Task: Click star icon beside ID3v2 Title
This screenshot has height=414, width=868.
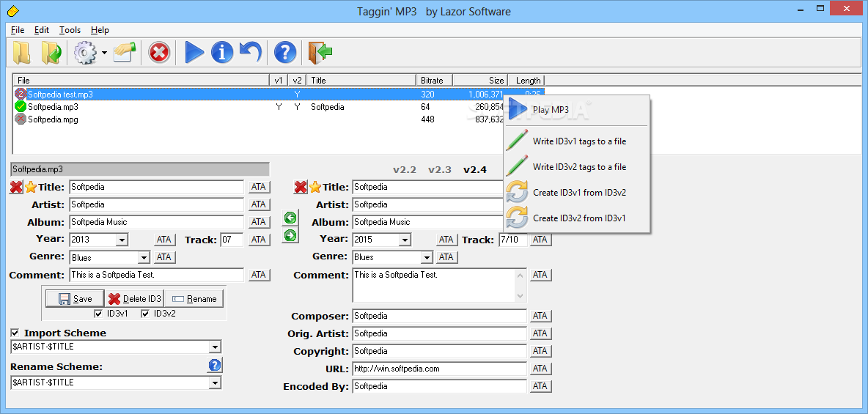Action: (315, 187)
